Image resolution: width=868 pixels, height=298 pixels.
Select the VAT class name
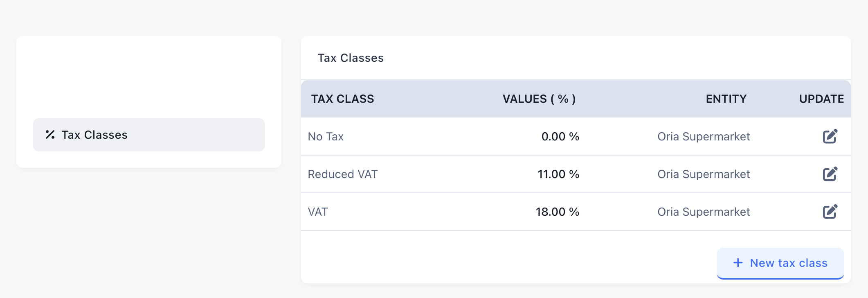click(x=318, y=212)
